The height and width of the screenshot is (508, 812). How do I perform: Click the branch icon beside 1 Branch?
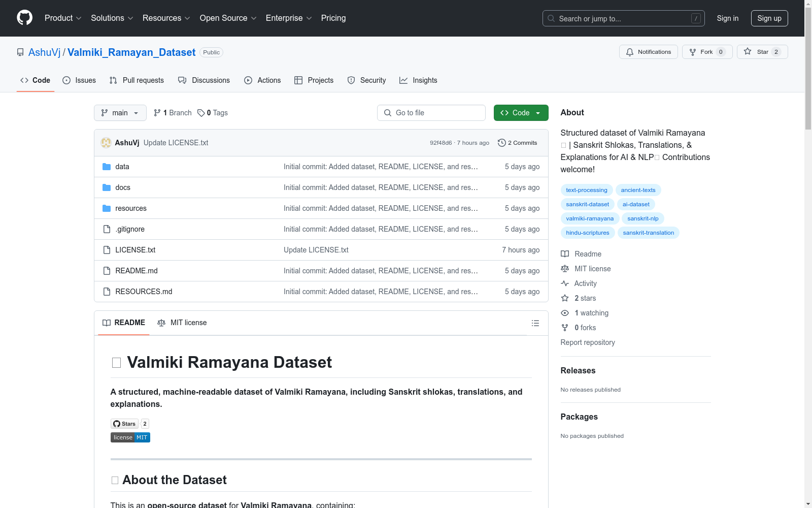(x=157, y=113)
